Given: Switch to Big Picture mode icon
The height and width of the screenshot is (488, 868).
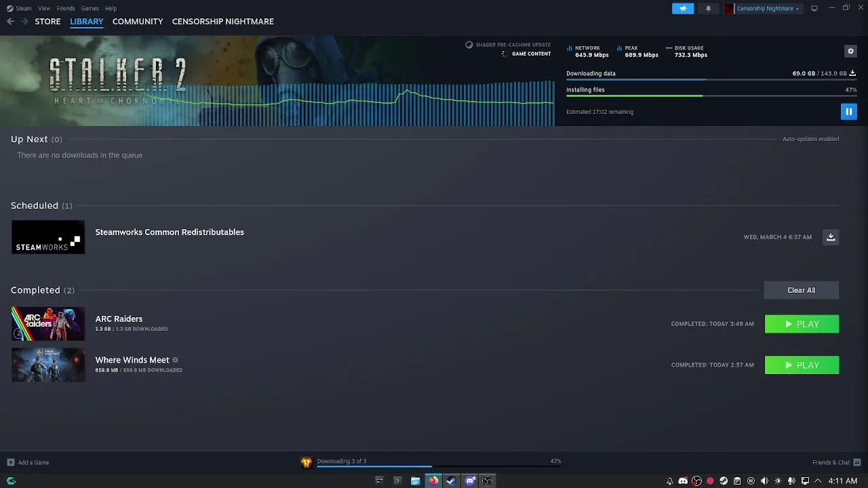Looking at the screenshot, I should 814,8.
